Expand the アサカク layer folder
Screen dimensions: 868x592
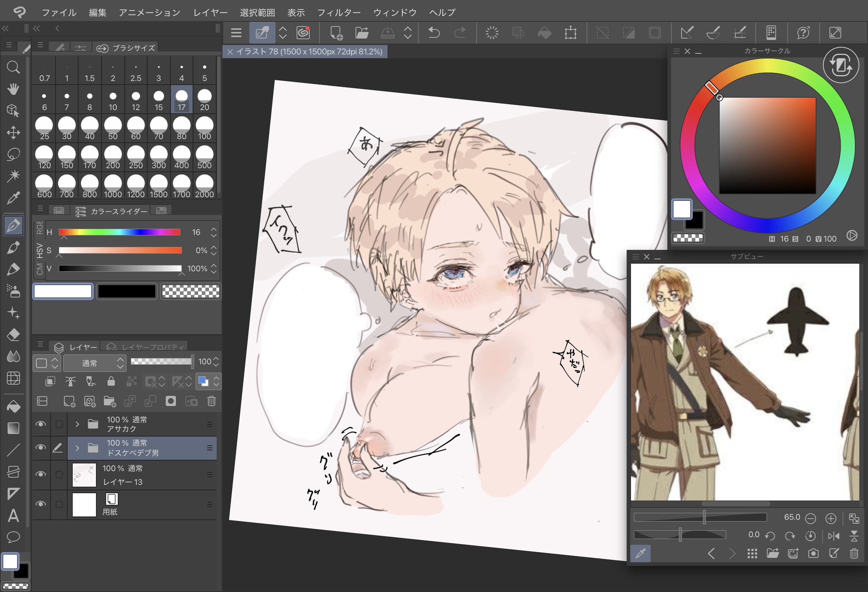coord(77,424)
